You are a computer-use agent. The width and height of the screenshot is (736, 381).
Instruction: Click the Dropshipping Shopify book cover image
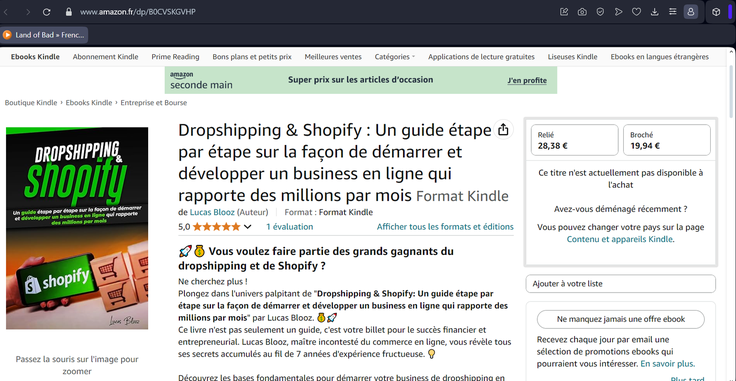point(77,229)
